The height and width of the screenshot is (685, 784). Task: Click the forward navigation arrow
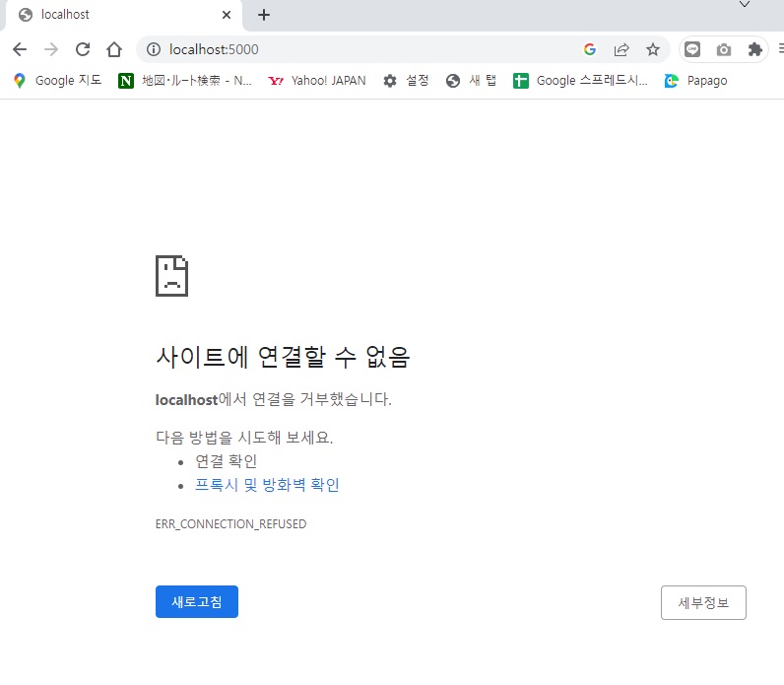51,49
